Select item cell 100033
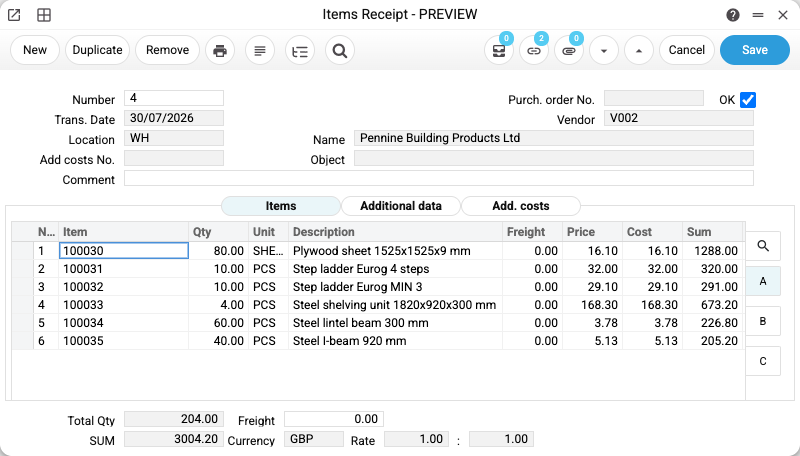The image size is (800, 456). pyautogui.click(x=124, y=305)
